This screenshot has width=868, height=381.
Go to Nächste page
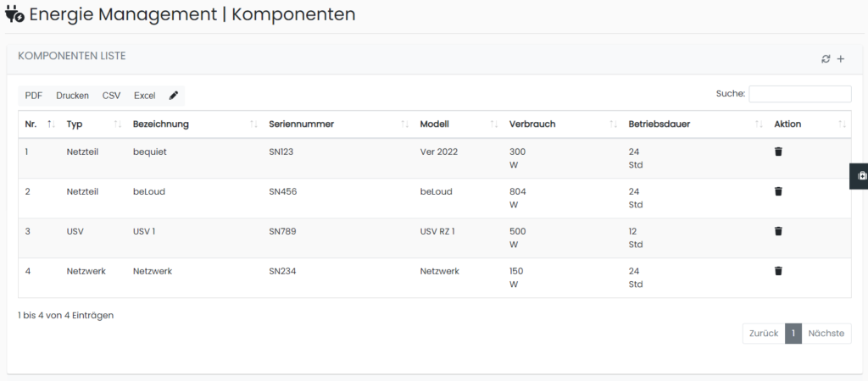[x=826, y=334]
